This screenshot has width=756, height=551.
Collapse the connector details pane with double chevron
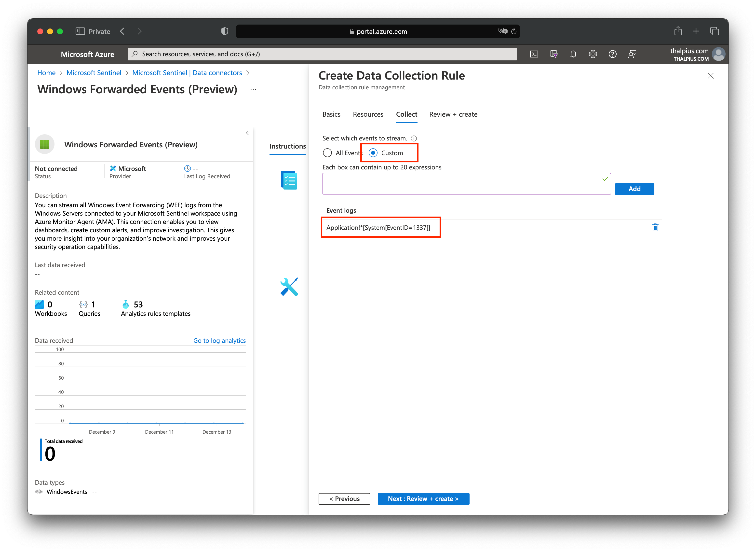tap(247, 133)
